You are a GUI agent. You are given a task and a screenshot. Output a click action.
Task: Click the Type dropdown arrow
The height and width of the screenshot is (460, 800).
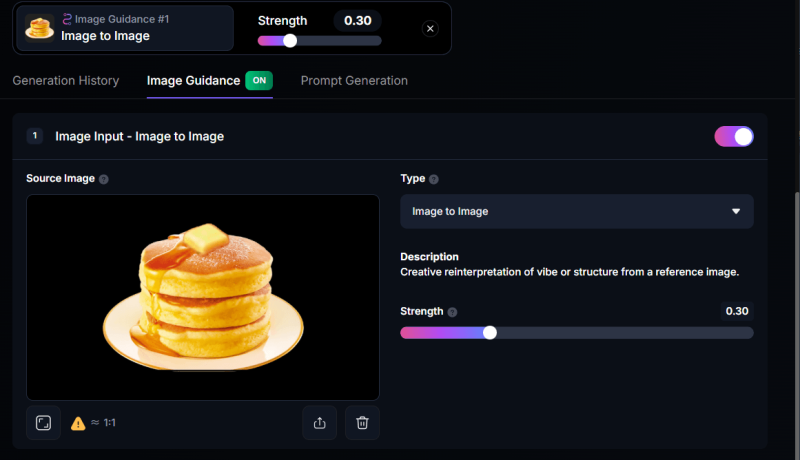(x=736, y=211)
